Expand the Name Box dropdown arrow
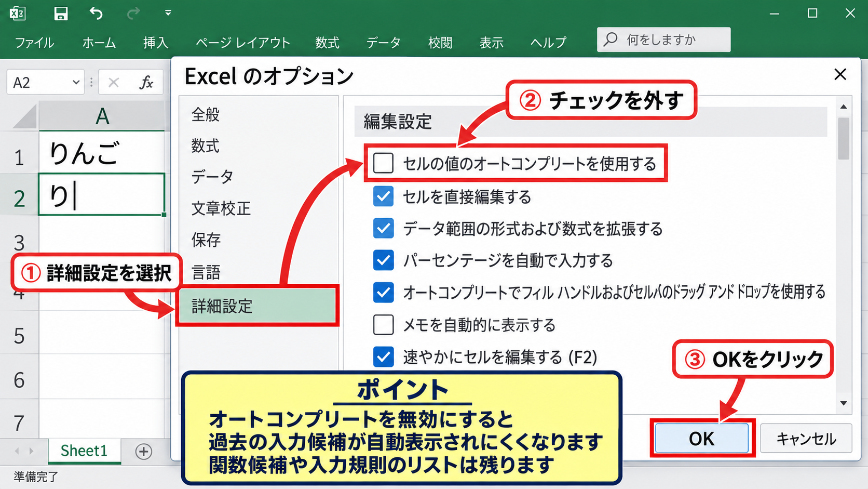 pos(76,82)
